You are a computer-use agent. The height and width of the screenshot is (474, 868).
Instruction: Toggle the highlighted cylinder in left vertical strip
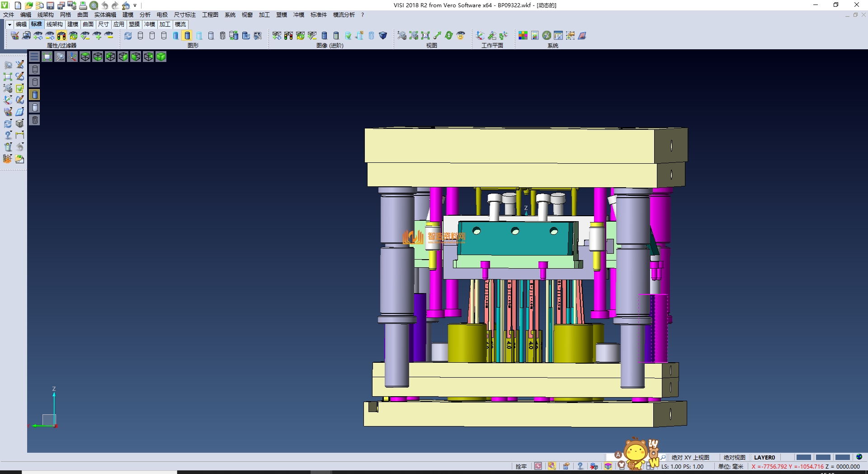pos(35,95)
